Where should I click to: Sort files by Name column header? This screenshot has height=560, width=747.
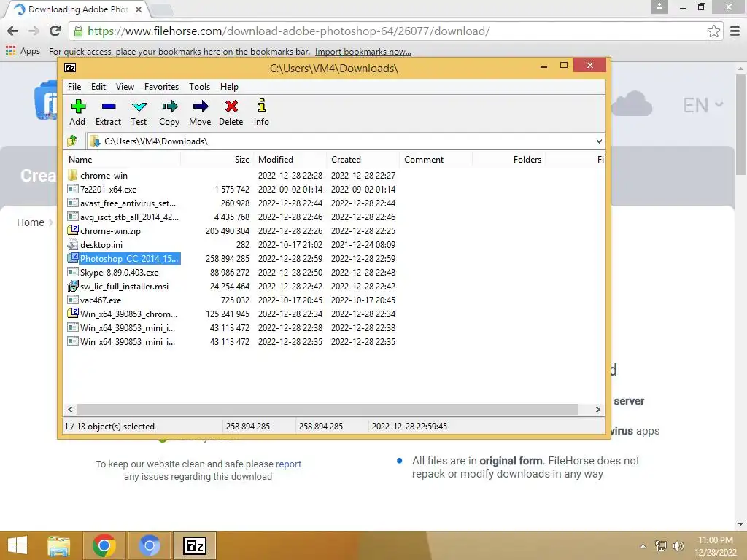[x=122, y=160]
